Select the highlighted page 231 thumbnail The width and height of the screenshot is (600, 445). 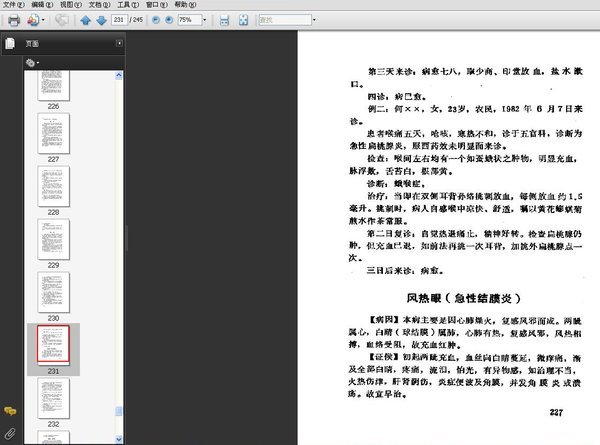pyautogui.click(x=54, y=344)
